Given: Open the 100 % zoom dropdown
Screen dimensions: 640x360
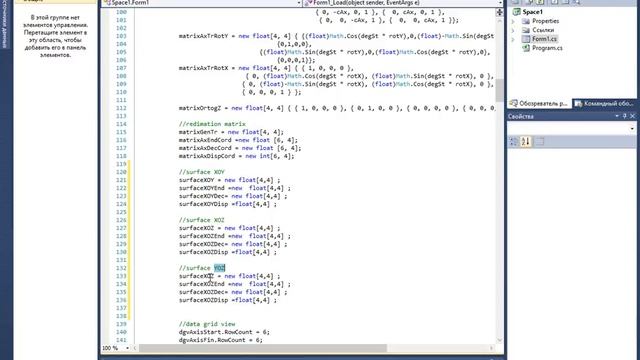Looking at the screenshot, I should point(127,348).
